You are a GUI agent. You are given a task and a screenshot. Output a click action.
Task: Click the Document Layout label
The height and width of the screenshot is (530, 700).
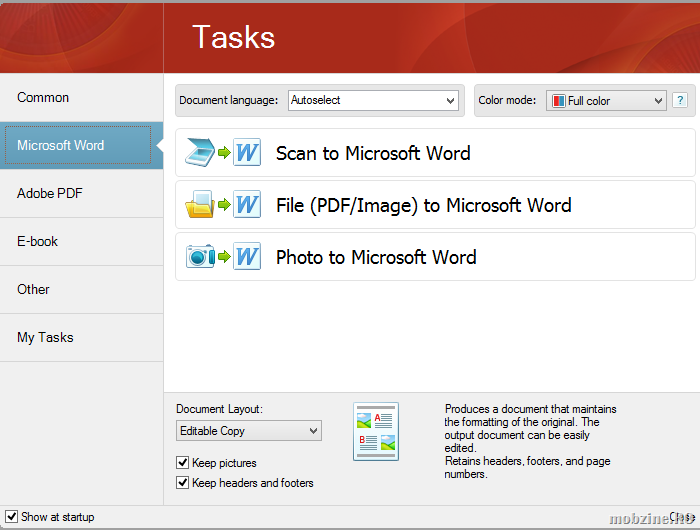(219, 409)
